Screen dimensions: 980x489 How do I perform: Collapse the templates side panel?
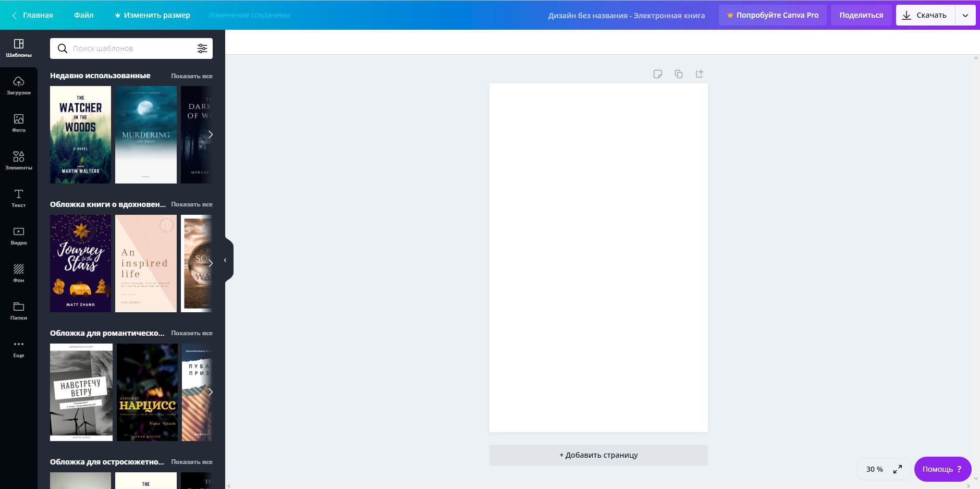pyautogui.click(x=225, y=260)
